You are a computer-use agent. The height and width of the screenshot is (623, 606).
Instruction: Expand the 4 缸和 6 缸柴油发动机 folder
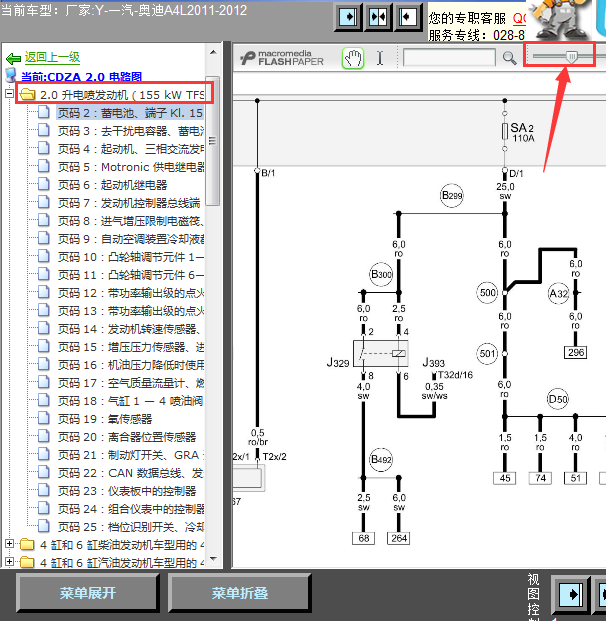pyautogui.click(x=10, y=544)
